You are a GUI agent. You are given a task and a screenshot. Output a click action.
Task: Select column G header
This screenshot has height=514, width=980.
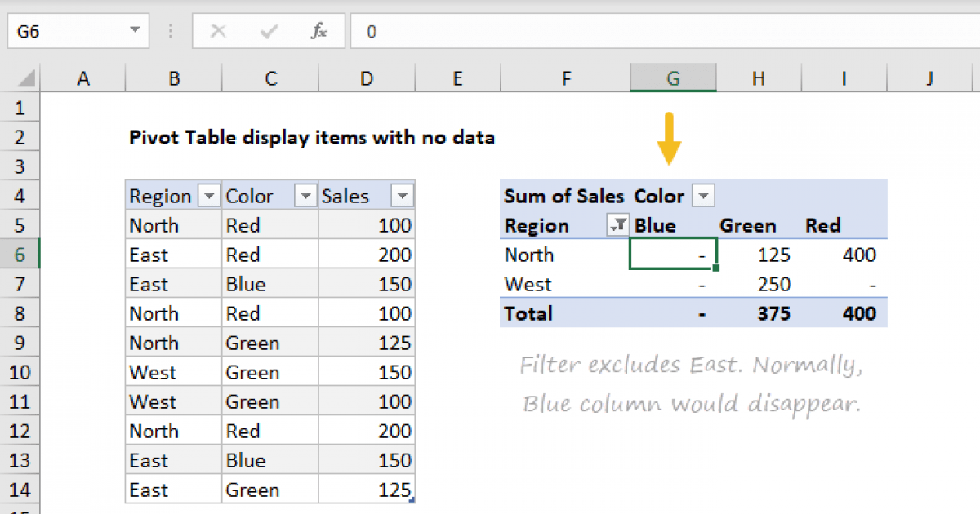(x=673, y=78)
